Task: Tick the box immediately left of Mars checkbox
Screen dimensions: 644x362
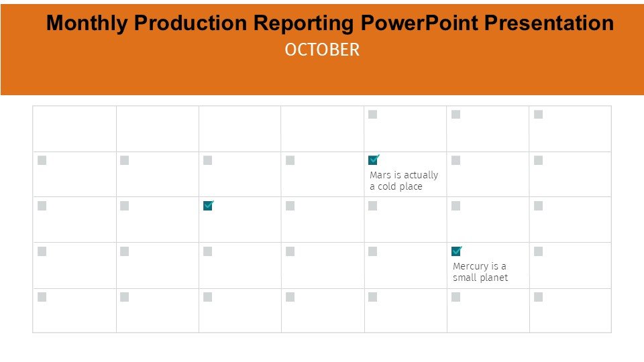Action: (290, 160)
